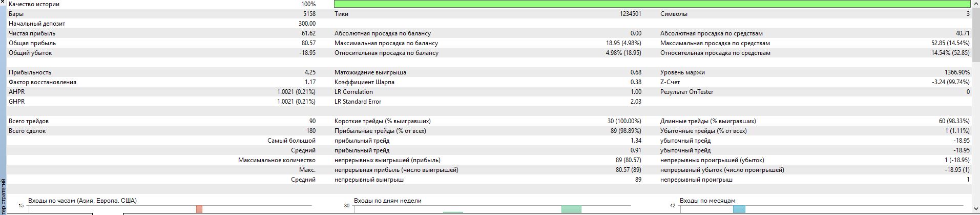The height and width of the screenshot is (215, 980).
Task: Select the 'Качество истории' label
Action: pyautogui.click(x=34, y=4)
